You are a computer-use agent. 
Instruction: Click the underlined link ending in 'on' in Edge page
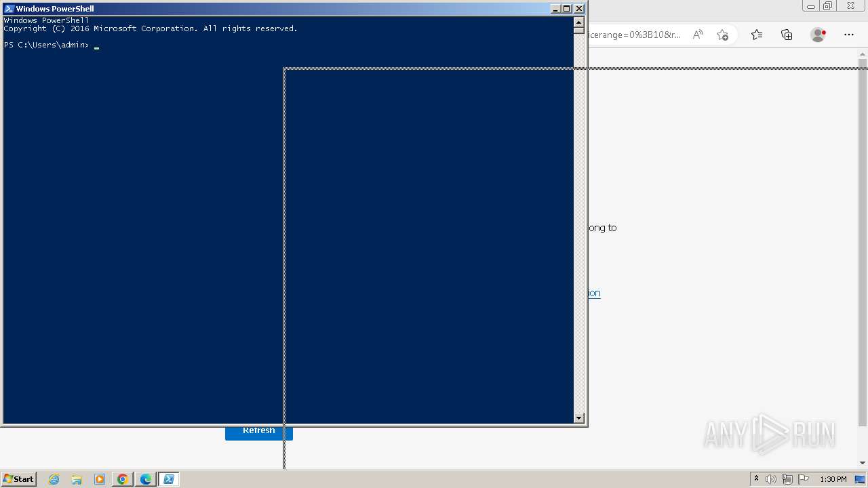coord(594,293)
